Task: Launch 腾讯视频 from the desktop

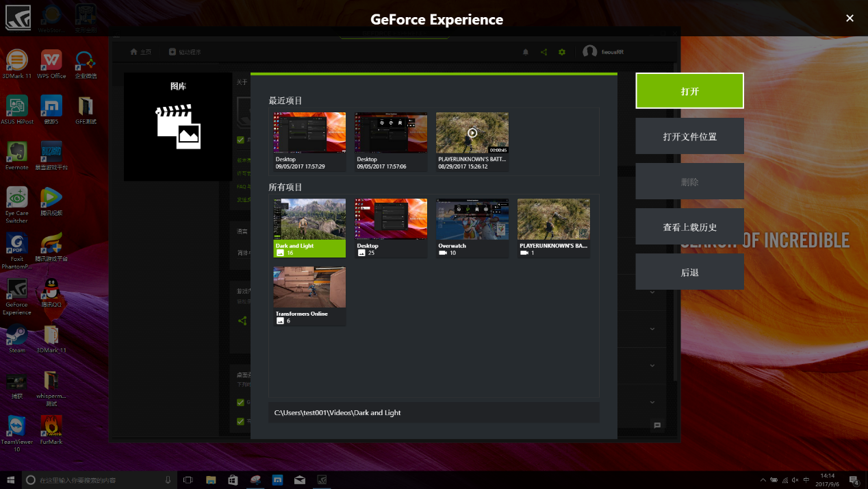Action: (x=51, y=201)
